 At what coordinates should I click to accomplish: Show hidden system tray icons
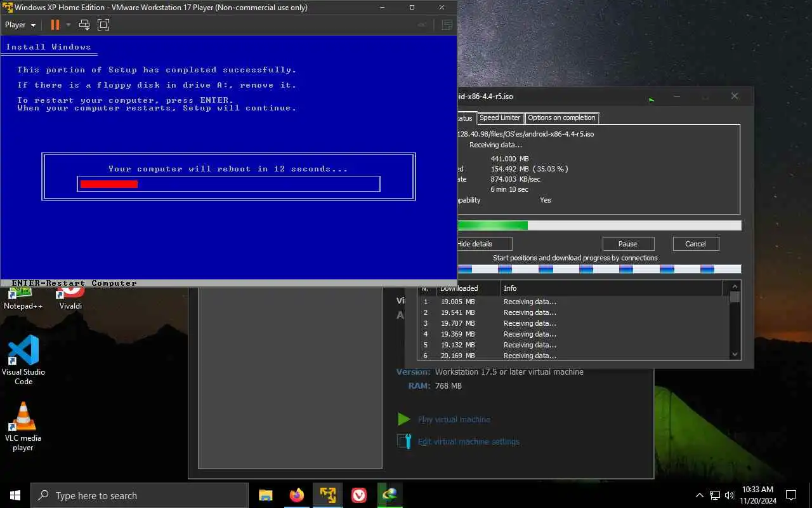pyautogui.click(x=700, y=495)
